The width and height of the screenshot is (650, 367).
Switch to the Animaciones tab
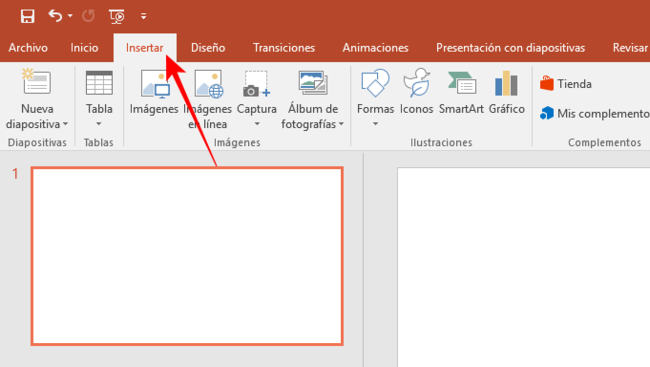(376, 48)
